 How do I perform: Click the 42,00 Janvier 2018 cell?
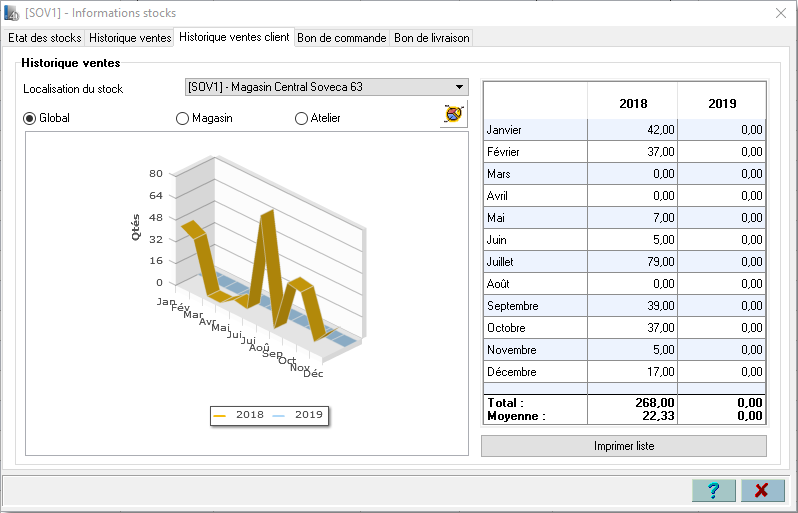633,130
